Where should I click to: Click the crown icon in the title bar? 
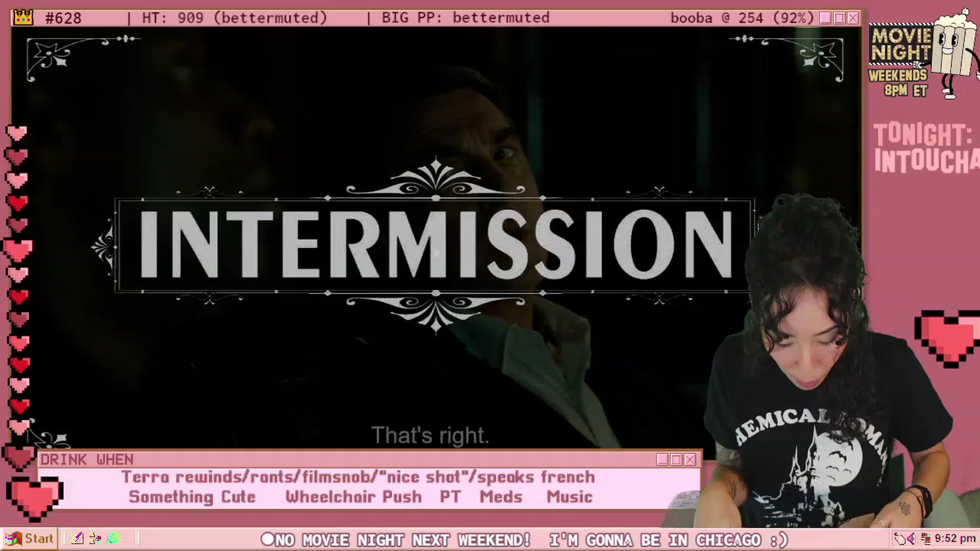(x=23, y=18)
